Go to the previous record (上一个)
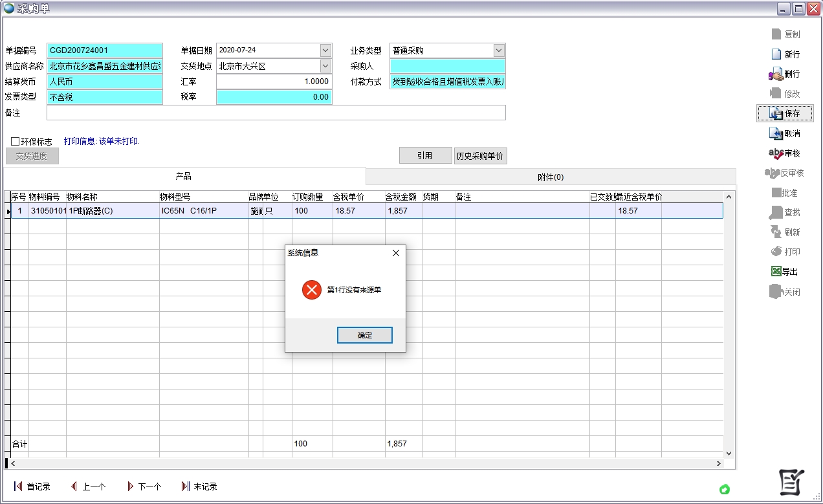The width and height of the screenshot is (823, 504). pos(74,487)
